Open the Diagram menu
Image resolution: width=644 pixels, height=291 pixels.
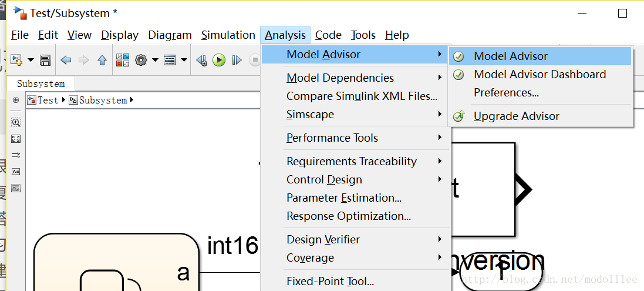[x=170, y=35]
